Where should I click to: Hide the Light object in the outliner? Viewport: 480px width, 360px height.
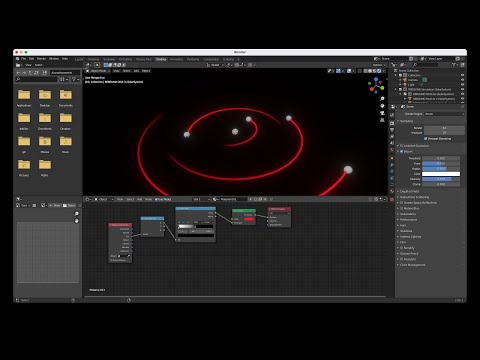coord(462,85)
